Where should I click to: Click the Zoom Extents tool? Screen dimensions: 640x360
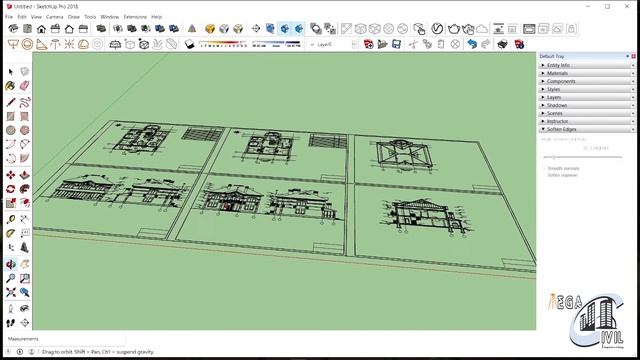click(x=11, y=292)
